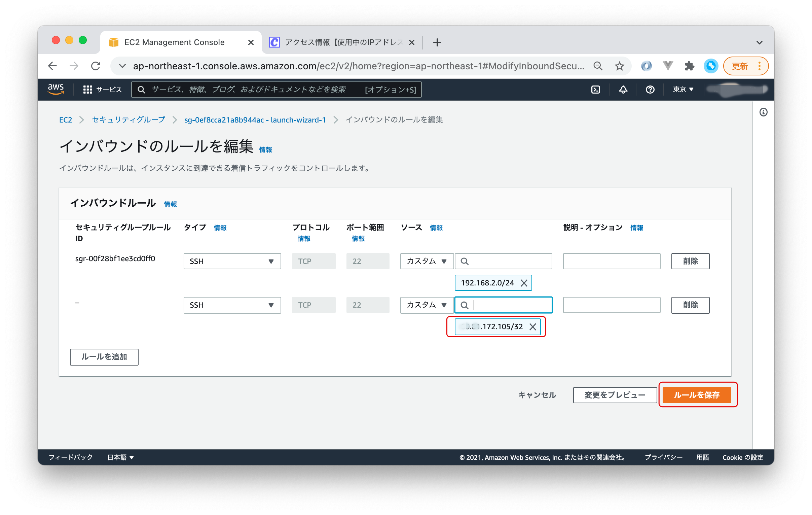This screenshot has height=515, width=812.
Task: Open the info panel circle icon
Action: click(x=763, y=112)
